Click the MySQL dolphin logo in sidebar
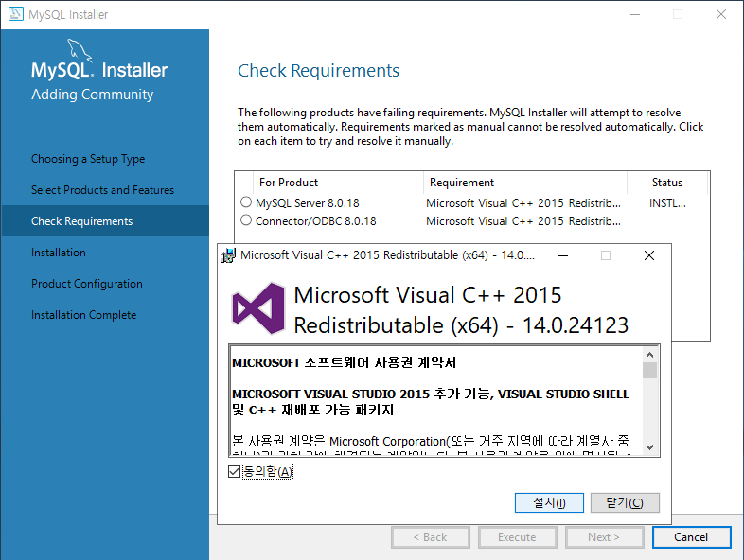The width and height of the screenshot is (744, 560). [x=79, y=50]
